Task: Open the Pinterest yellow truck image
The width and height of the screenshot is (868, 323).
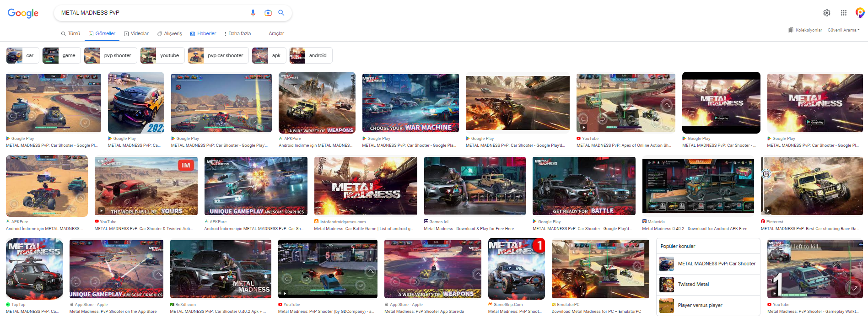Action: [x=812, y=186]
